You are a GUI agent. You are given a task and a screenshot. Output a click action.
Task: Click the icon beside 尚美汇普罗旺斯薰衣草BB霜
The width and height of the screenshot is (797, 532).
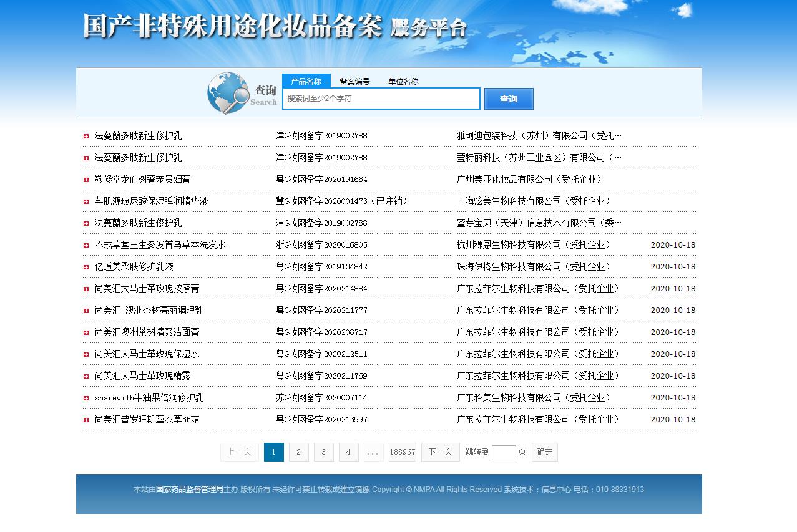86,419
